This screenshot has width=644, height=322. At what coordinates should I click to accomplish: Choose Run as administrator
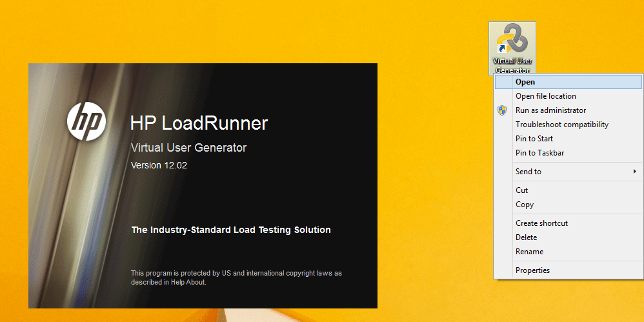(x=569, y=110)
